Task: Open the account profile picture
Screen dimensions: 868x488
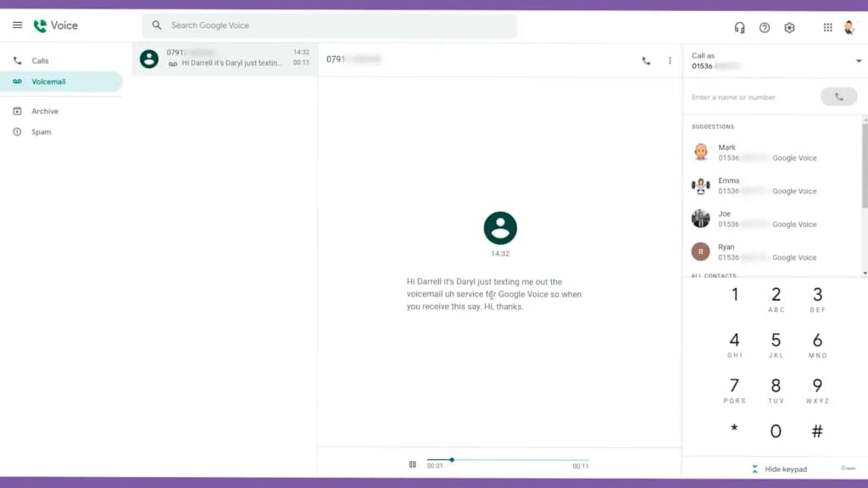Action: 849,27
